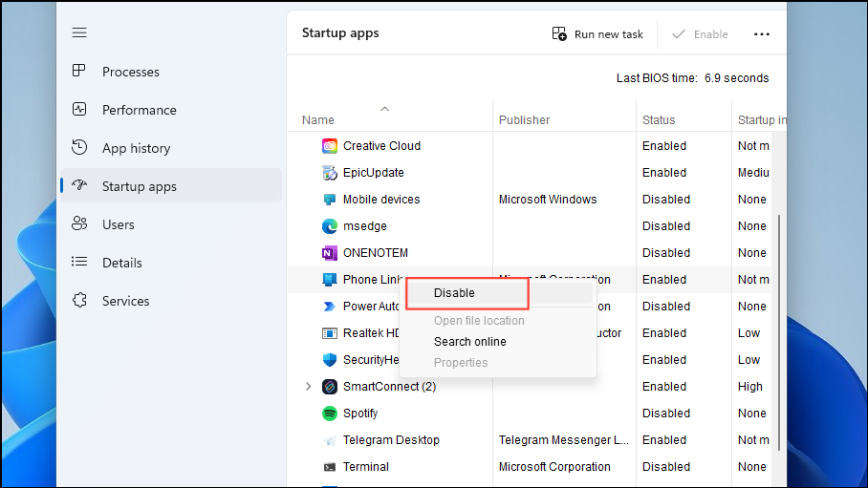
Task: Select the msedge row name
Action: [365, 226]
